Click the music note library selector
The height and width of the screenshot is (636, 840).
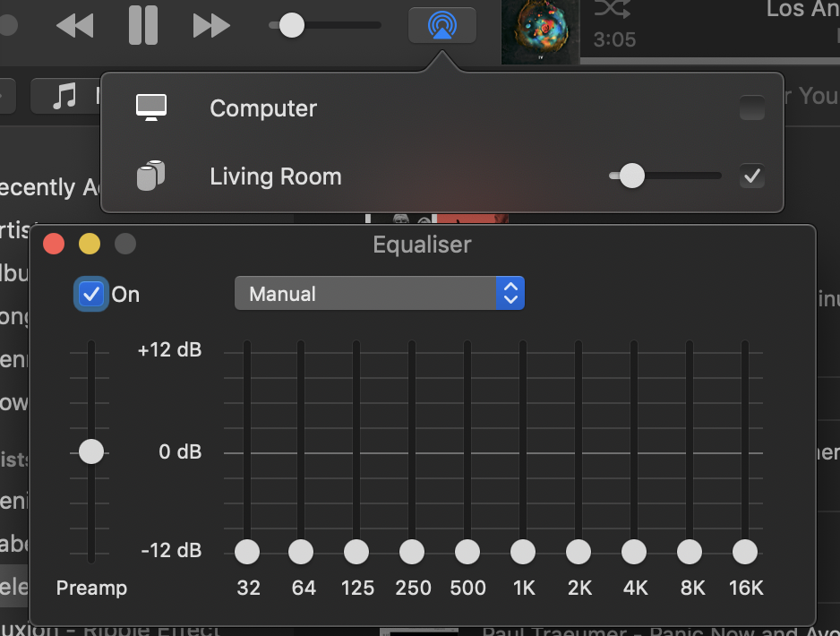(64, 96)
